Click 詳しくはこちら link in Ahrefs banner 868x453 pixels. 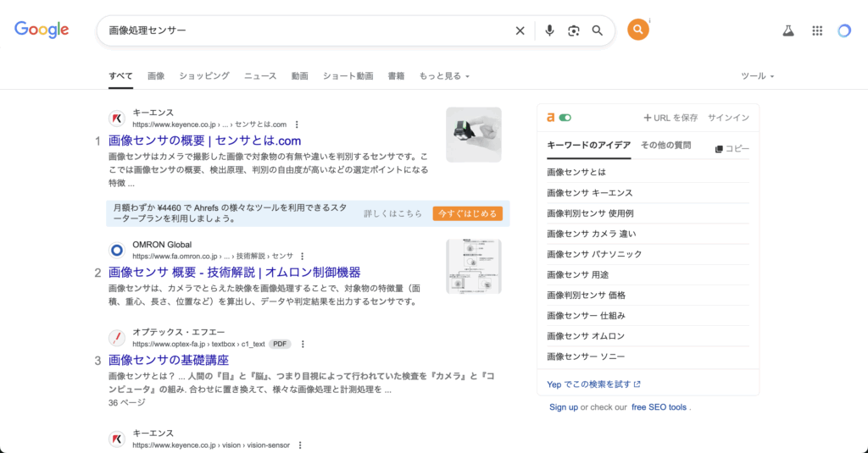click(393, 213)
